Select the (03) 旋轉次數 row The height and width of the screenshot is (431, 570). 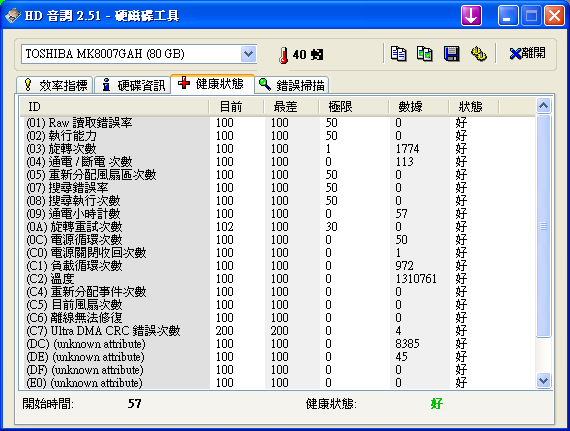(x=277, y=149)
